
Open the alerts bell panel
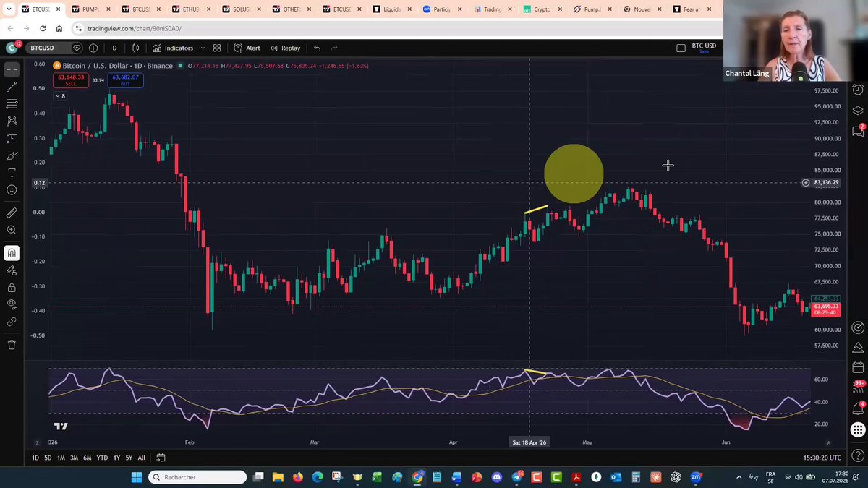pyautogui.click(x=858, y=408)
